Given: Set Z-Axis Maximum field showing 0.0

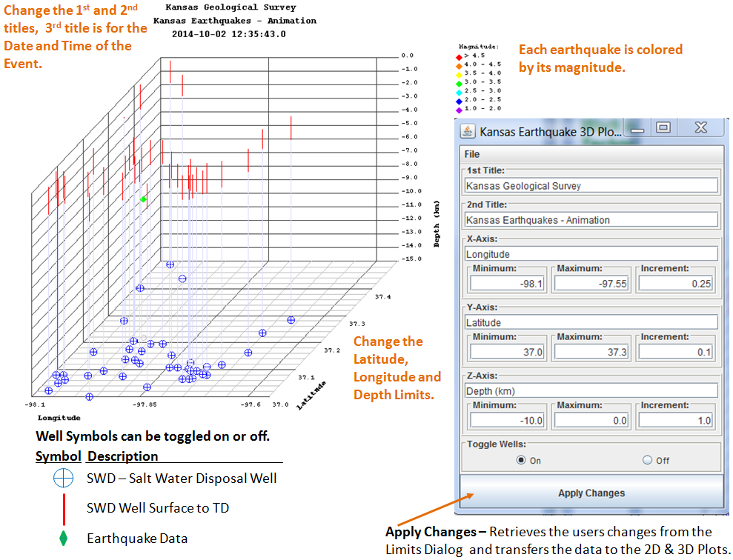Looking at the screenshot, I should 591,420.
